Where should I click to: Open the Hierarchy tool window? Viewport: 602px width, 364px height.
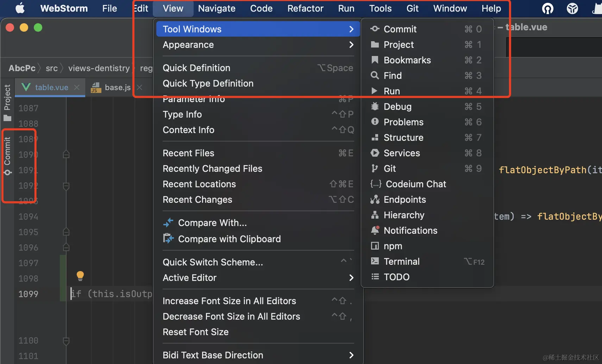404,215
